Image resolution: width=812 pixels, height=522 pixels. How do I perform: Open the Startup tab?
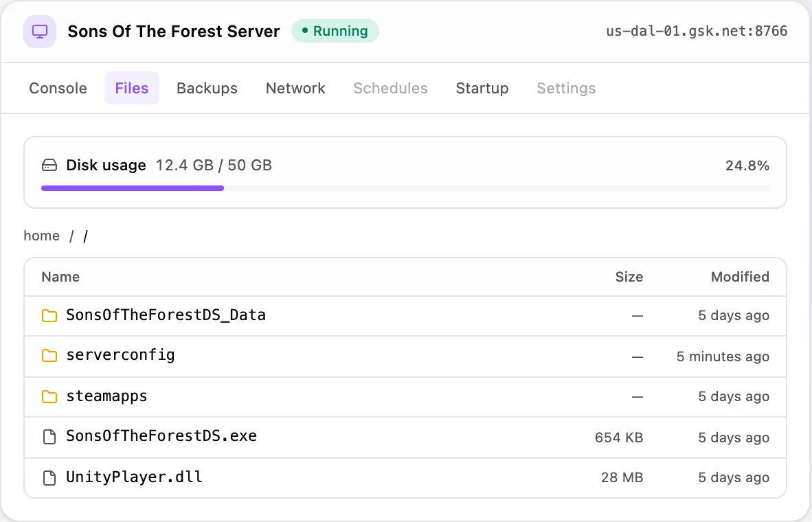tap(482, 88)
